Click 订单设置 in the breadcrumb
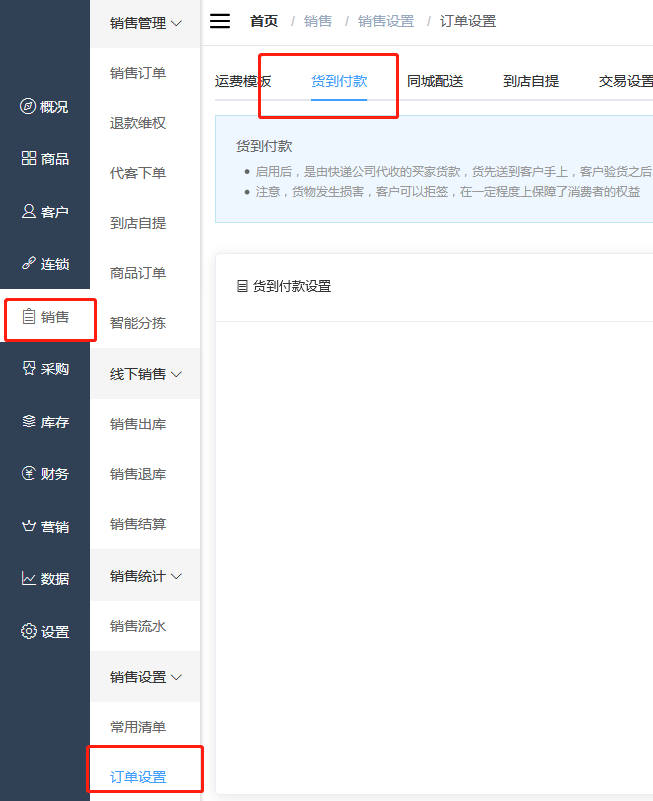 468,21
